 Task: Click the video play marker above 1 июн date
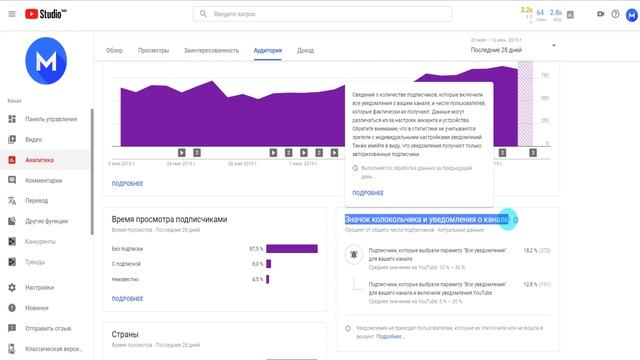click(x=304, y=153)
